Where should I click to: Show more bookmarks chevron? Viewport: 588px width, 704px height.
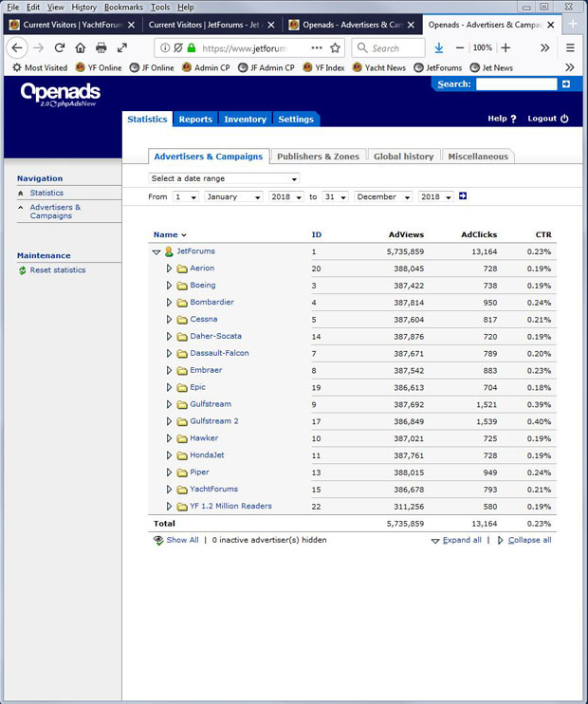[x=570, y=67]
